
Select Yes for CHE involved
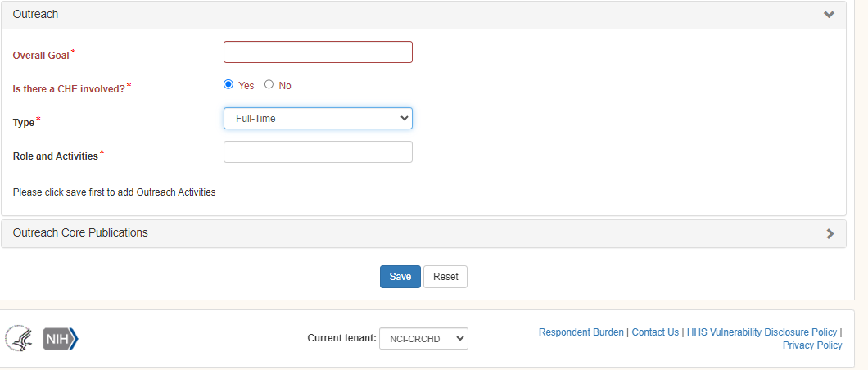coord(228,84)
